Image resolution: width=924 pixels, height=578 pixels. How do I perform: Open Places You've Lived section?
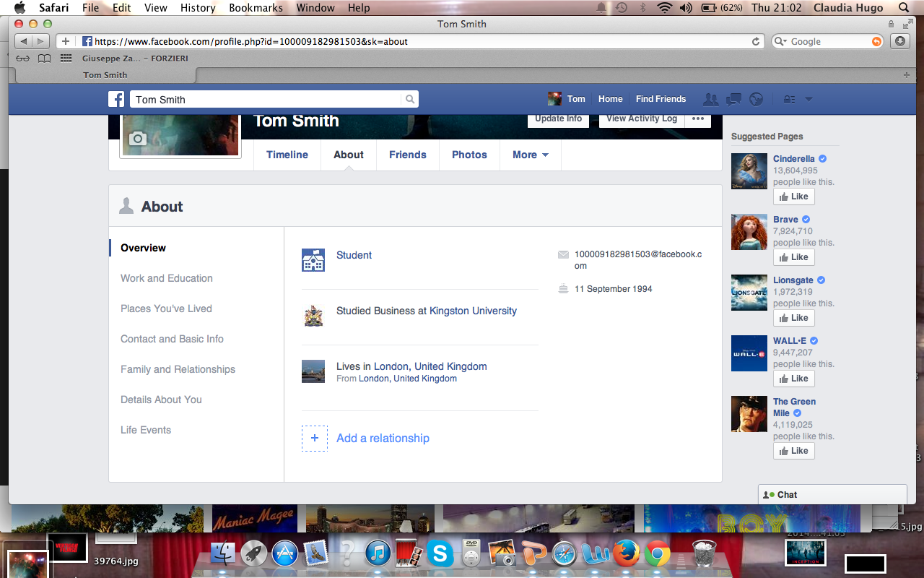click(166, 309)
